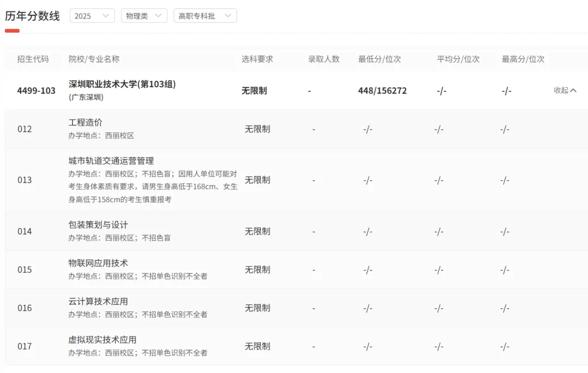The width and height of the screenshot is (588, 373).
Task: Click the campus note under 物联网应用技术
Action: (x=138, y=276)
